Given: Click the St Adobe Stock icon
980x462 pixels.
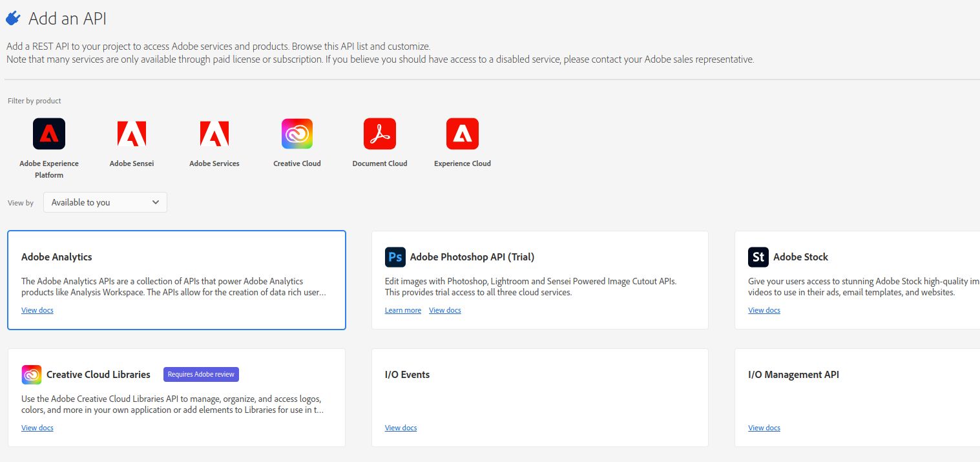Looking at the screenshot, I should [x=758, y=257].
